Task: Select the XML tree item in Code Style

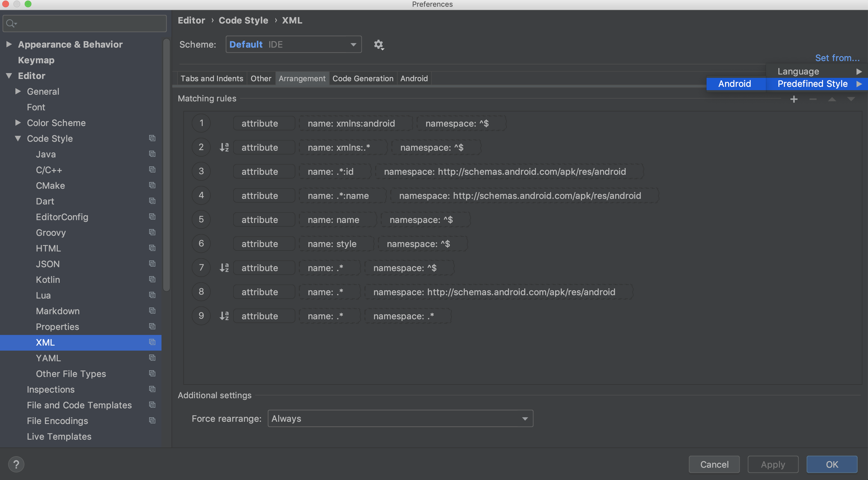Action: (44, 342)
